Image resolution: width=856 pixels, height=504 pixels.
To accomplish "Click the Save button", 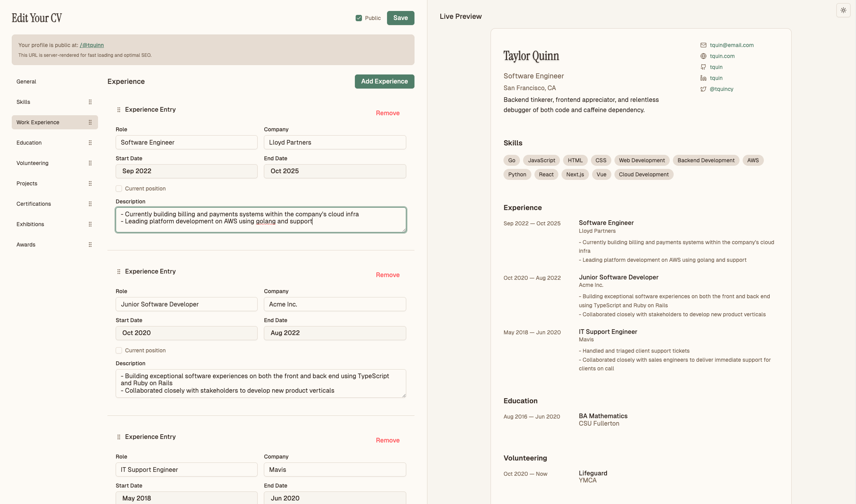I will click(x=400, y=18).
